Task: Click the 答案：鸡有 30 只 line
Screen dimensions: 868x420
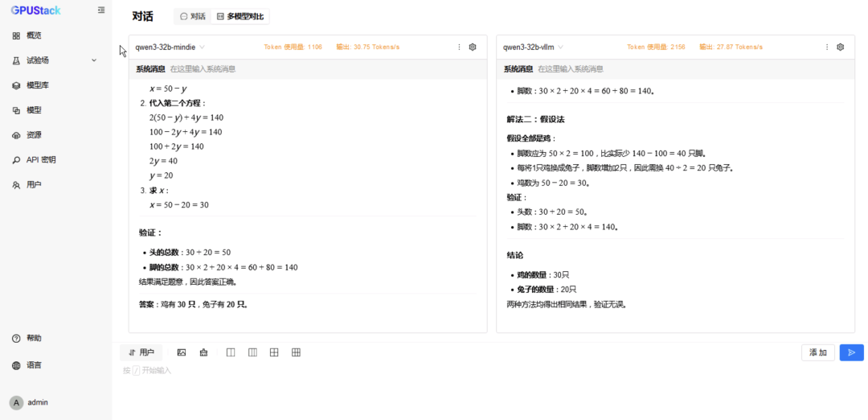Action: click(x=193, y=304)
